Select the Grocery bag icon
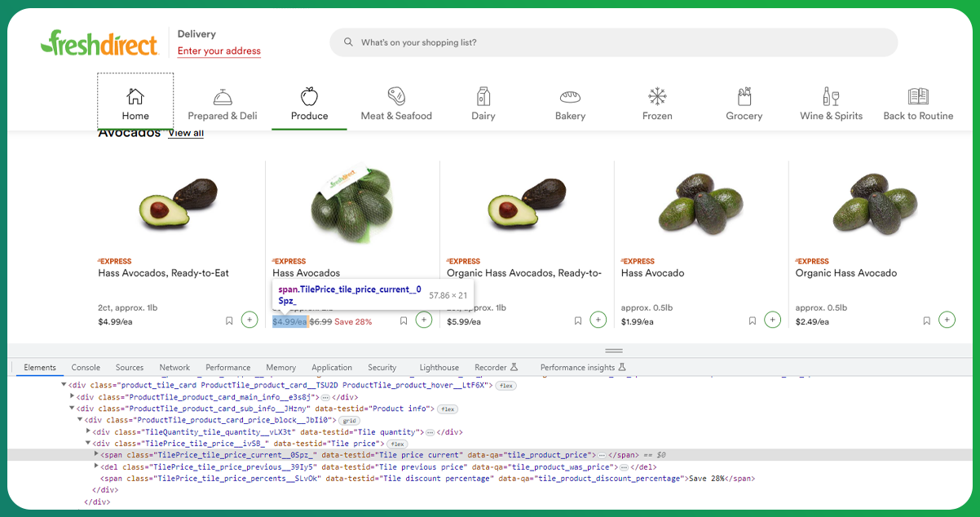This screenshot has height=517, width=980. (744, 96)
